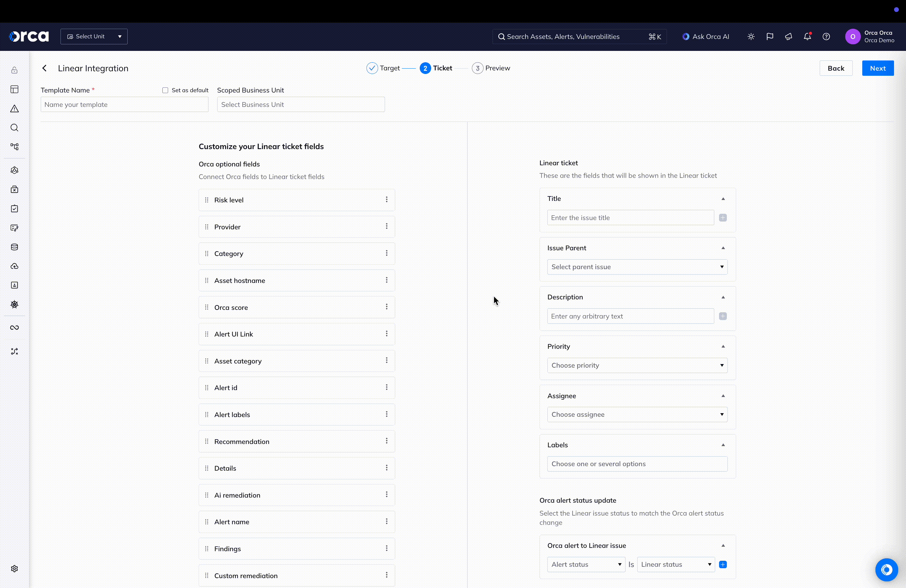Open Alert name three-dot menu

coord(387,522)
